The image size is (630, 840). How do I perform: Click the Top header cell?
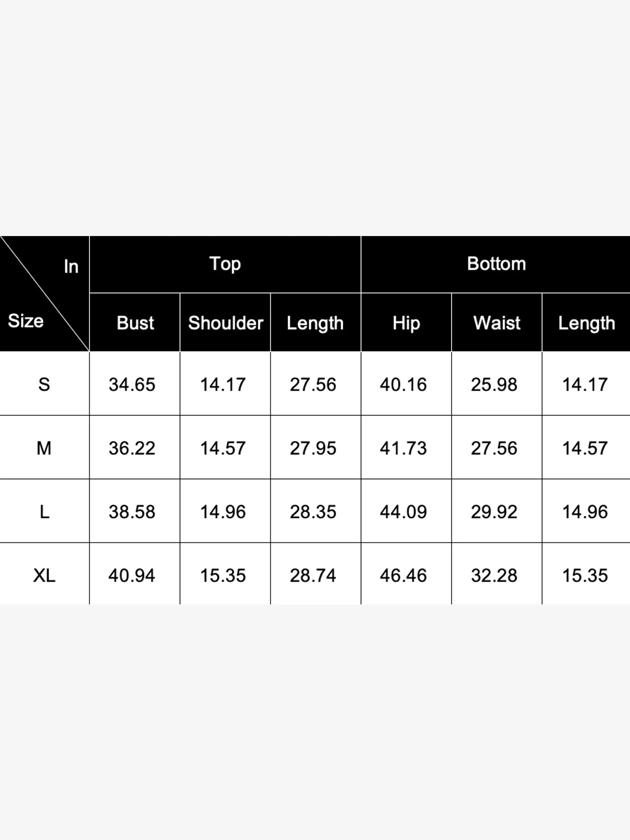225,264
